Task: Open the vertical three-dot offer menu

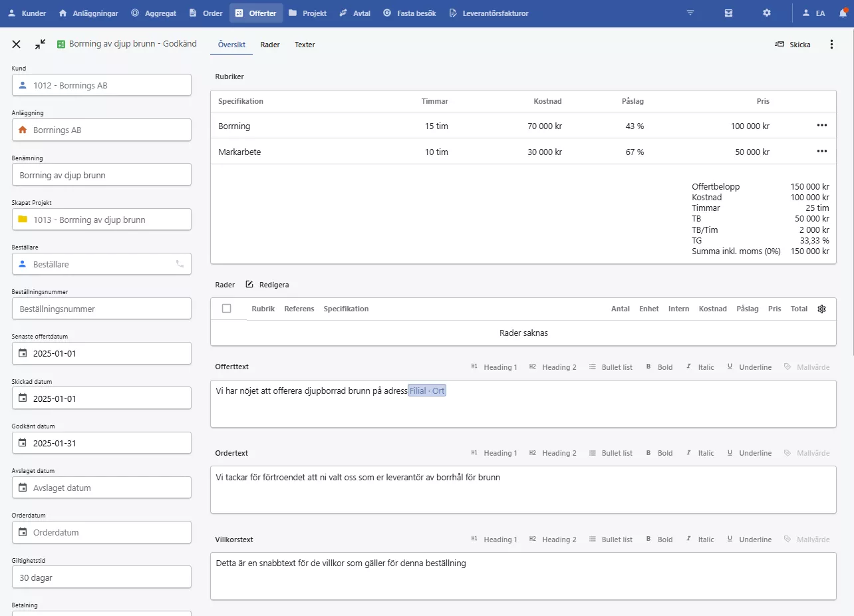Action: click(831, 45)
